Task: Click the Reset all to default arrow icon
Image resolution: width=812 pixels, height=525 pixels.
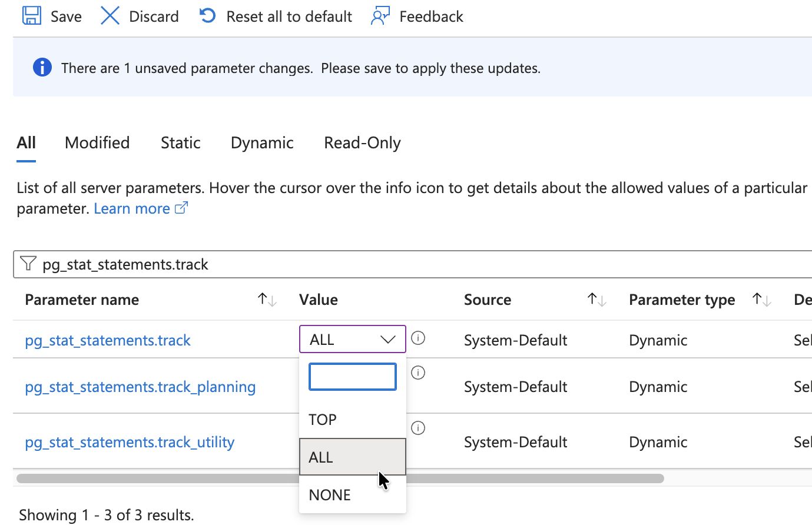Action: [x=207, y=16]
